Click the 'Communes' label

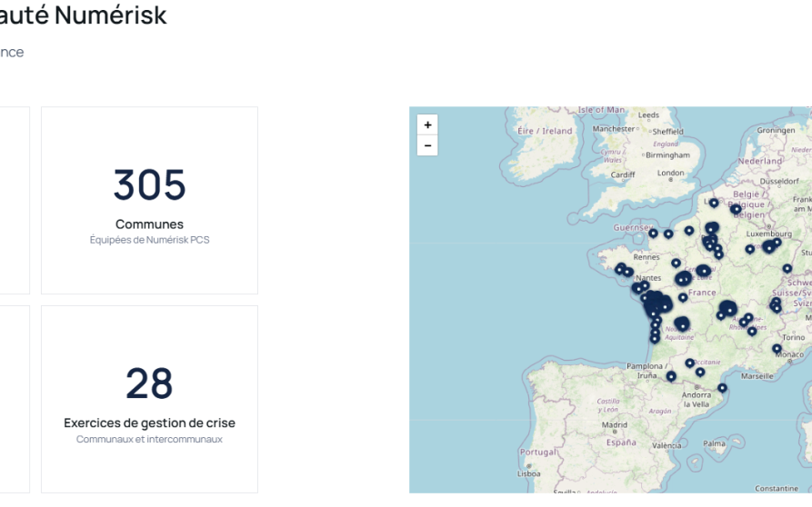pyautogui.click(x=150, y=224)
